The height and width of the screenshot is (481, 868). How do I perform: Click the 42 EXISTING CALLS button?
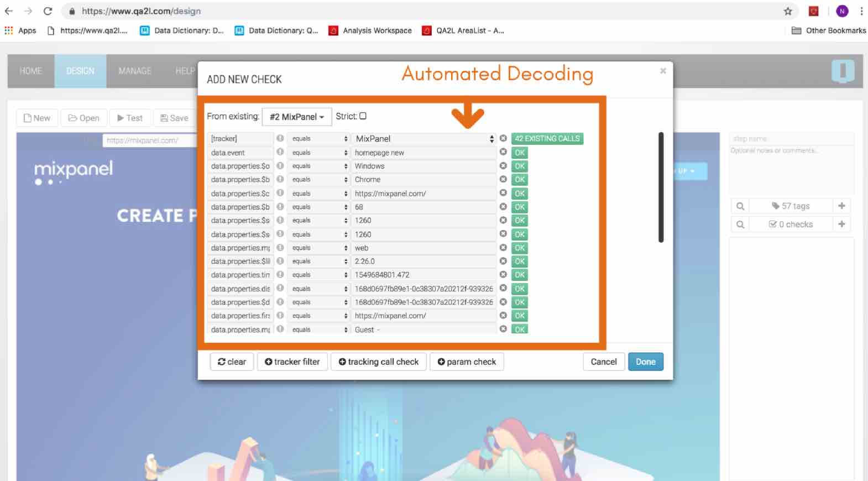547,139
